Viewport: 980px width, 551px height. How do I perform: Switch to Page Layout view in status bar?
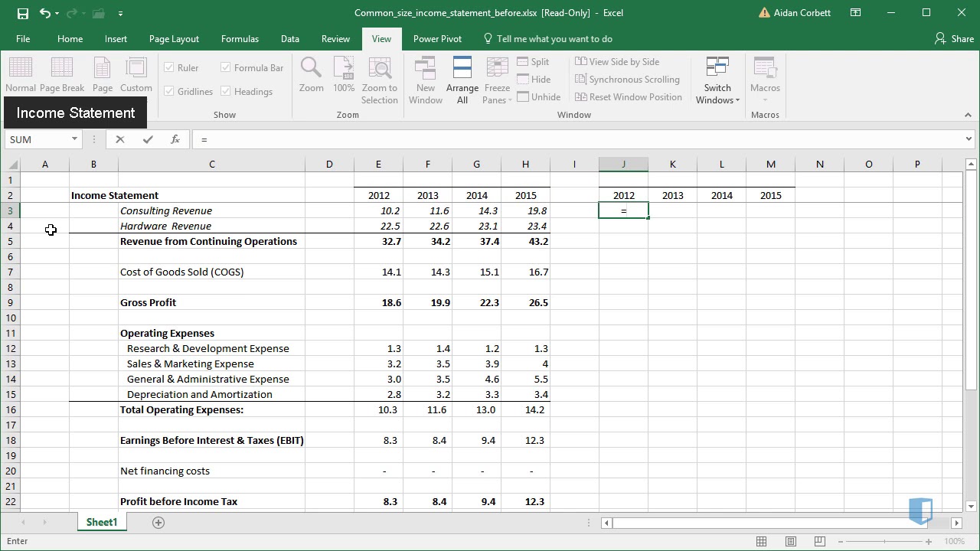point(790,541)
